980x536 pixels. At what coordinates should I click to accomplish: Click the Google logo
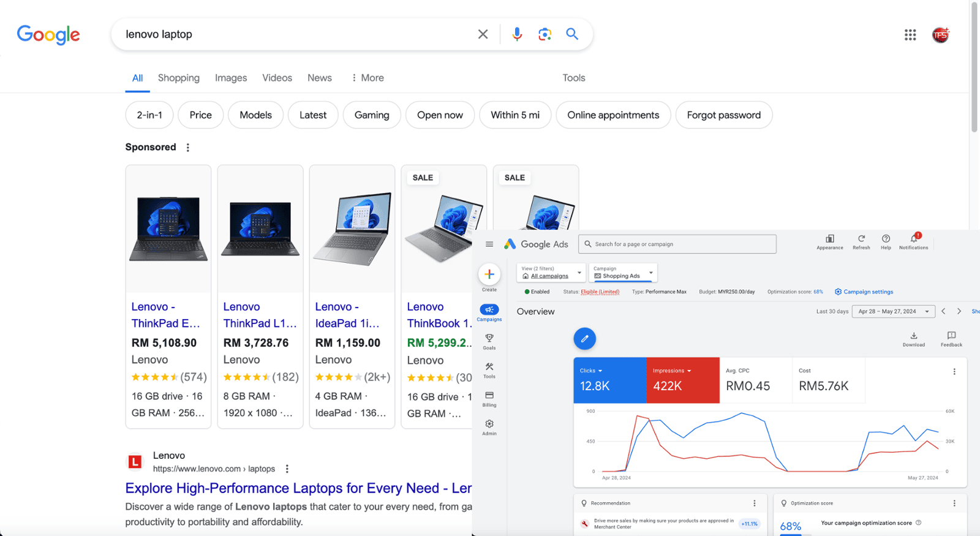(x=48, y=35)
